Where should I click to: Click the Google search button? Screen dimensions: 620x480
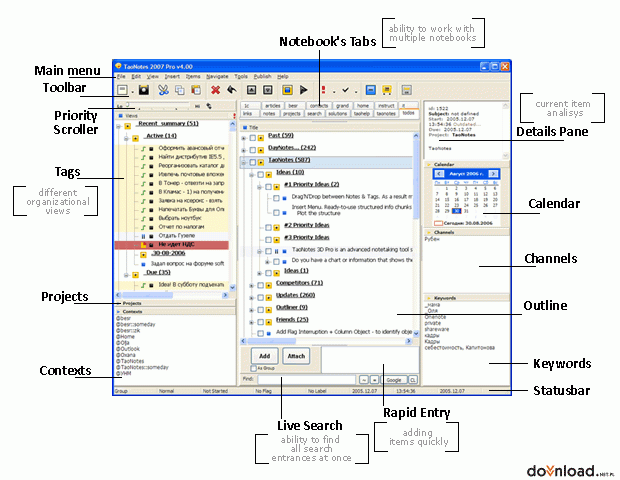click(x=394, y=380)
